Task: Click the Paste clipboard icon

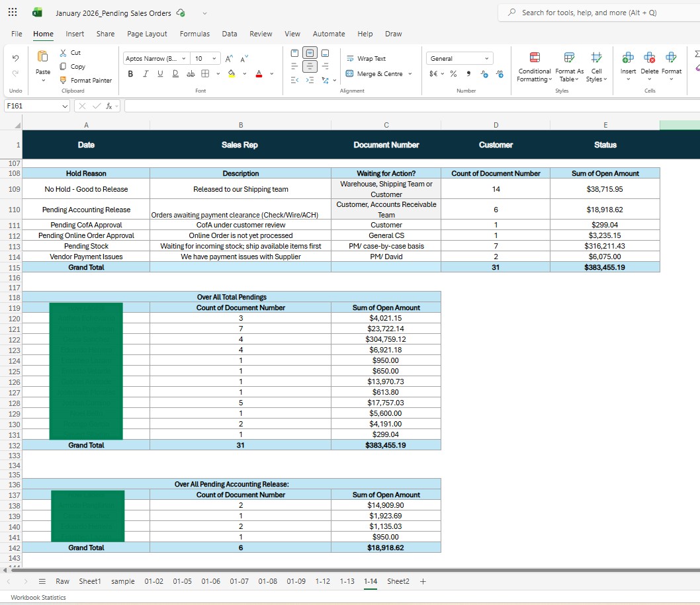Action: pyautogui.click(x=43, y=57)
